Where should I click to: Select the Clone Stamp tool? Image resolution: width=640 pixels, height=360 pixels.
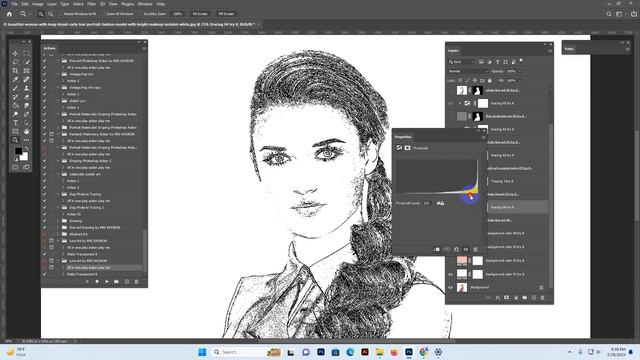click(26, 88)
